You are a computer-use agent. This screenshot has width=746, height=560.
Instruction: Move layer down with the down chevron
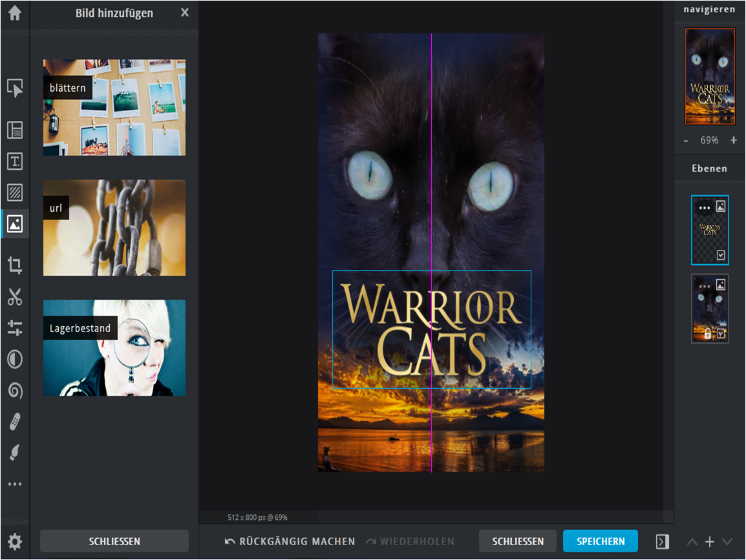(727, 541)
